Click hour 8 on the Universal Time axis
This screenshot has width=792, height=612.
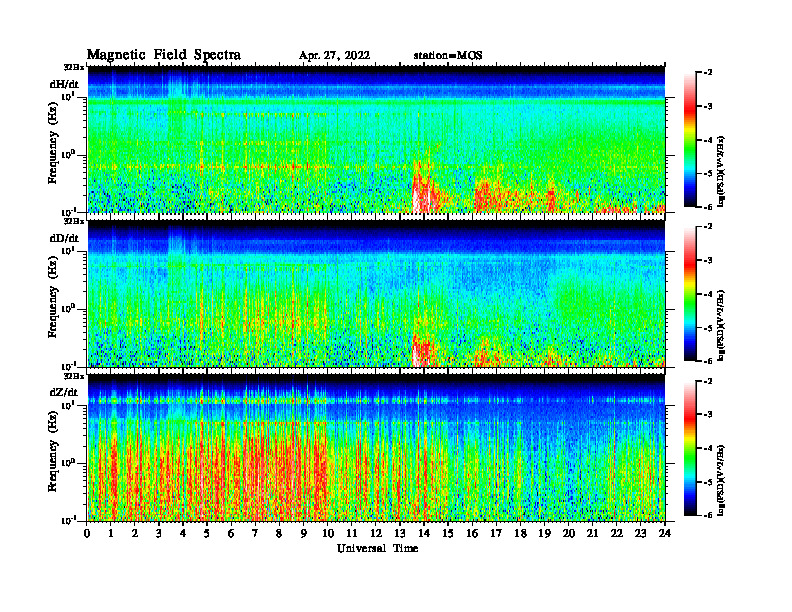[279, 534]
